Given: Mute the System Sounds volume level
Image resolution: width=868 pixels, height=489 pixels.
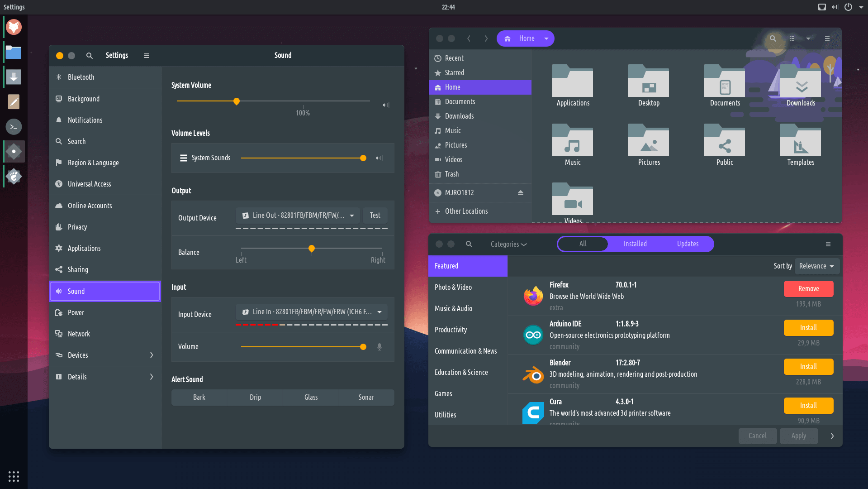Looking at the screenshot, I should pyautogui.click(x=379, y=158).
